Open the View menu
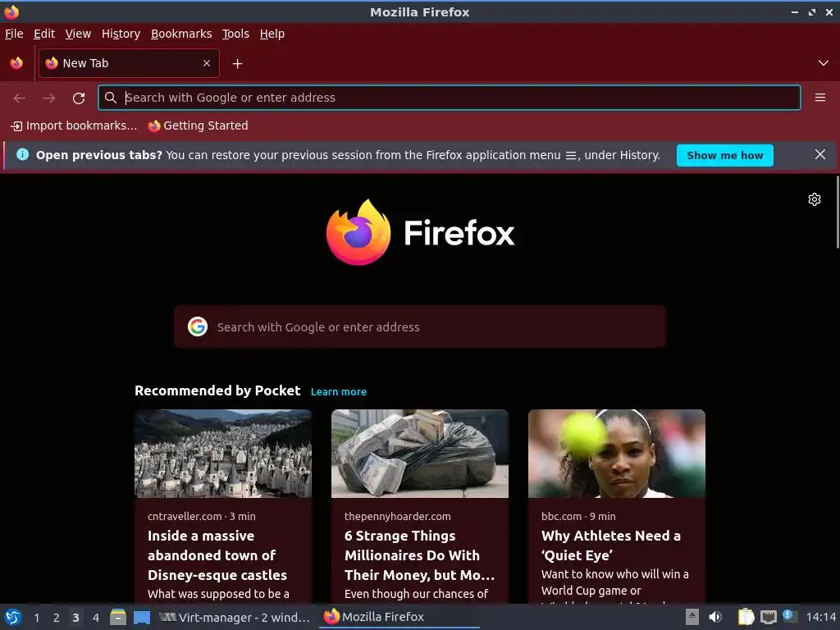This screenshot has width=840, height=630. click(78, 34)
